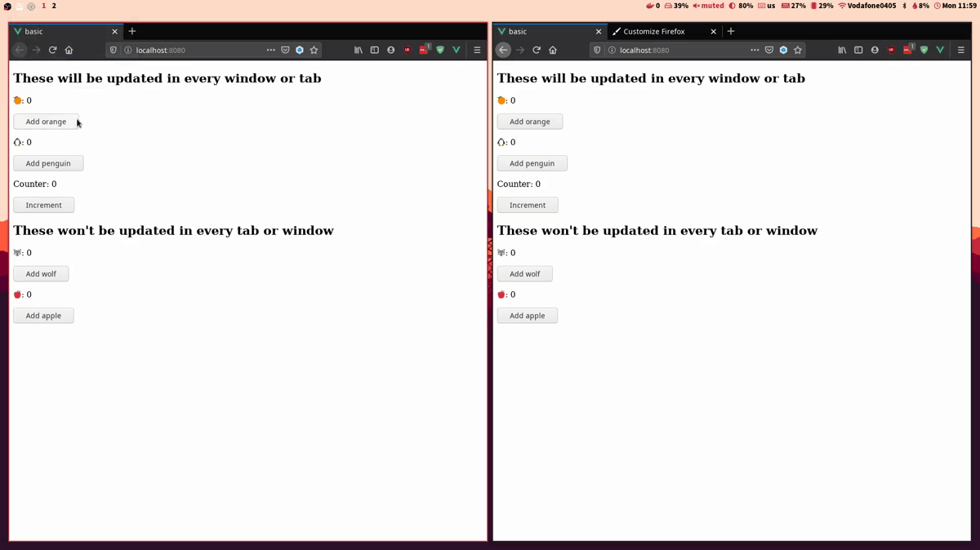This screenshot has width=980, height=550.
Task: Open the Library menu in the left window
Action: click(x=358, y=50)
